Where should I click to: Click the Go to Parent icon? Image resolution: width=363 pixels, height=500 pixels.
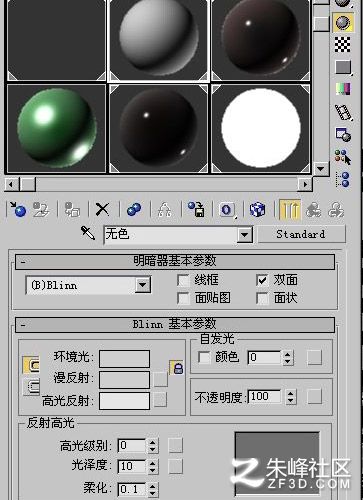tap(313, 209)
